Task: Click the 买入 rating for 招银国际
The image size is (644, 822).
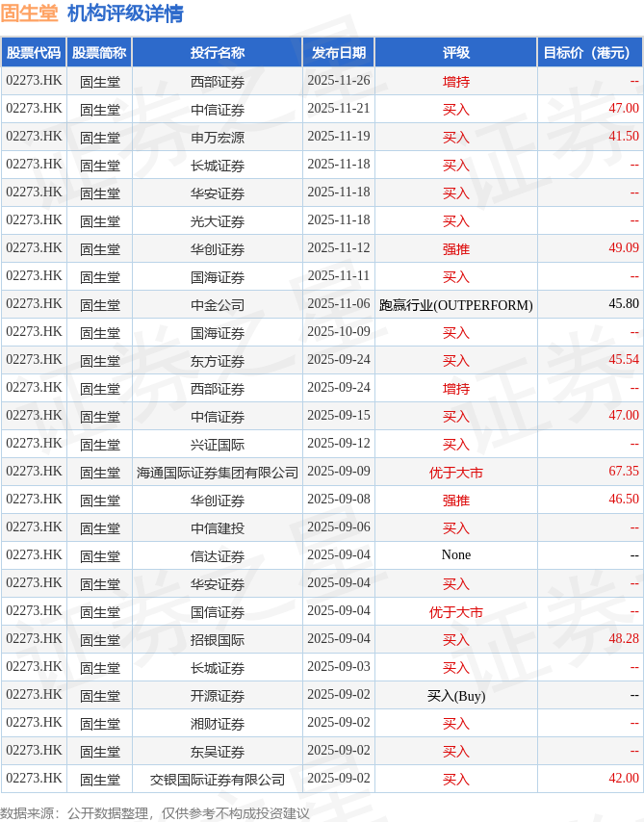Action: (455, 639)
